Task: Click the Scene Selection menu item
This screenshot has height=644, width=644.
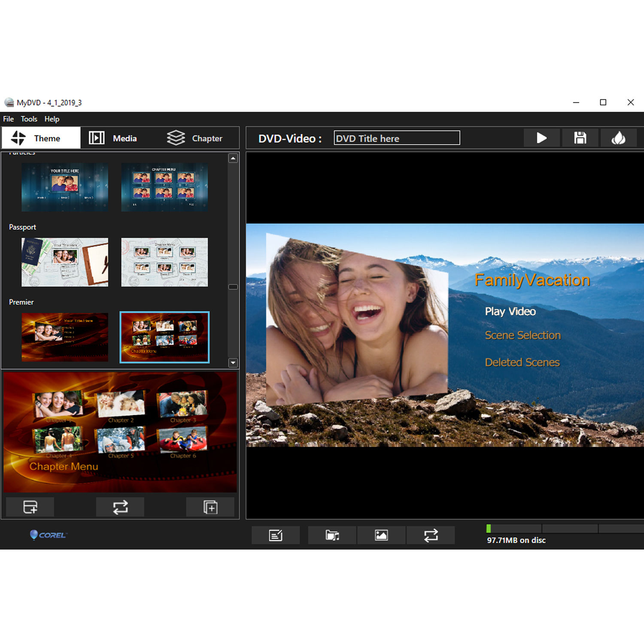Action: point(523,335)
